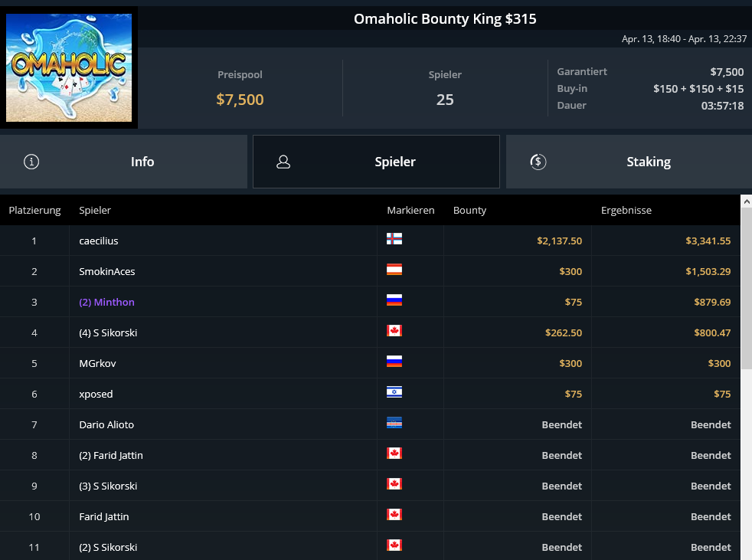
Task: Click the flag icon for Dario Alioto
Action: tap(394, 424)
